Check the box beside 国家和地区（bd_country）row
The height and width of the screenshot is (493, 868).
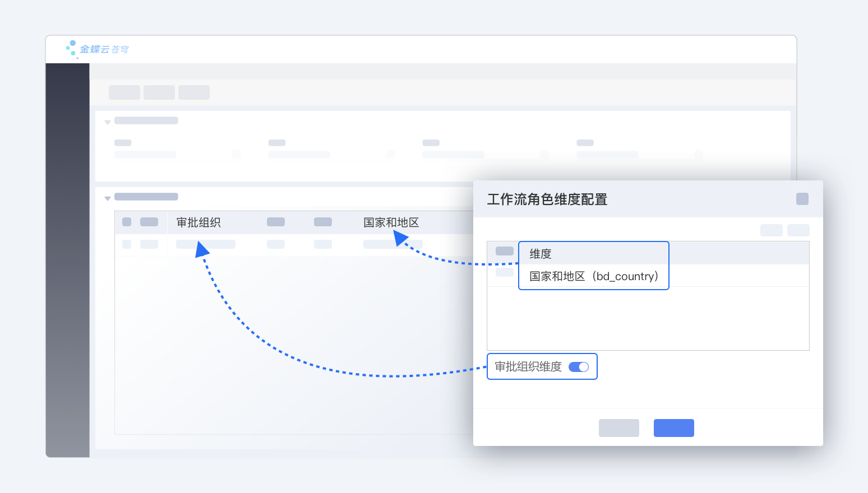(504, 272)
